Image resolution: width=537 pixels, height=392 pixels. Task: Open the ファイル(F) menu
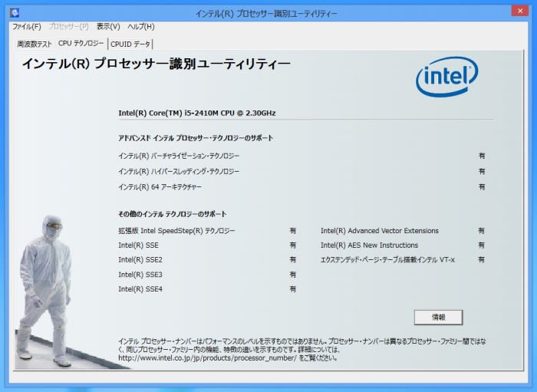pos(26,27)
